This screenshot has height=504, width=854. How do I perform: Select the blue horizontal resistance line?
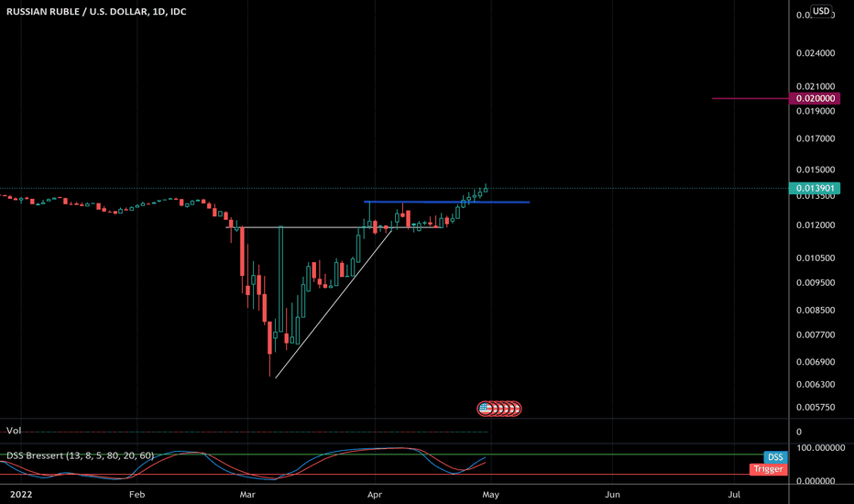pos(446,203)
